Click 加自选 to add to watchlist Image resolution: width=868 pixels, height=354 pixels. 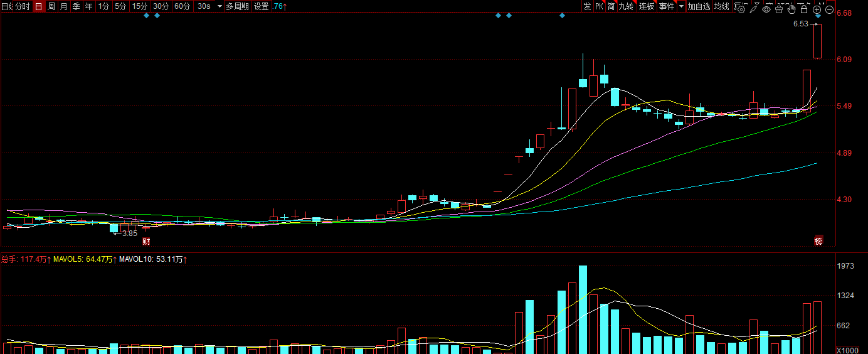tap(699, 6)
